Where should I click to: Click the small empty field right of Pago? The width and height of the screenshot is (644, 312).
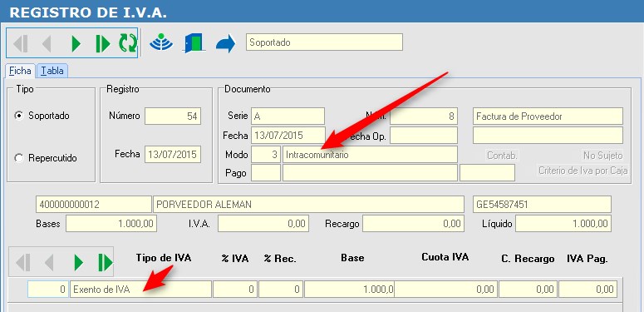pyautogui.click(x=487, y=173)
